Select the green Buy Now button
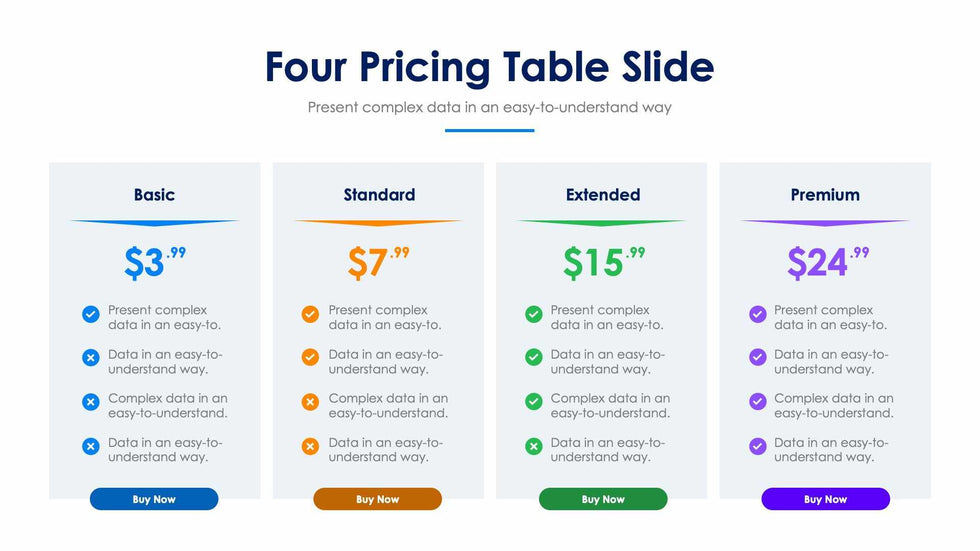The width and height of the screenshot is (980, 551). point(603,499)
